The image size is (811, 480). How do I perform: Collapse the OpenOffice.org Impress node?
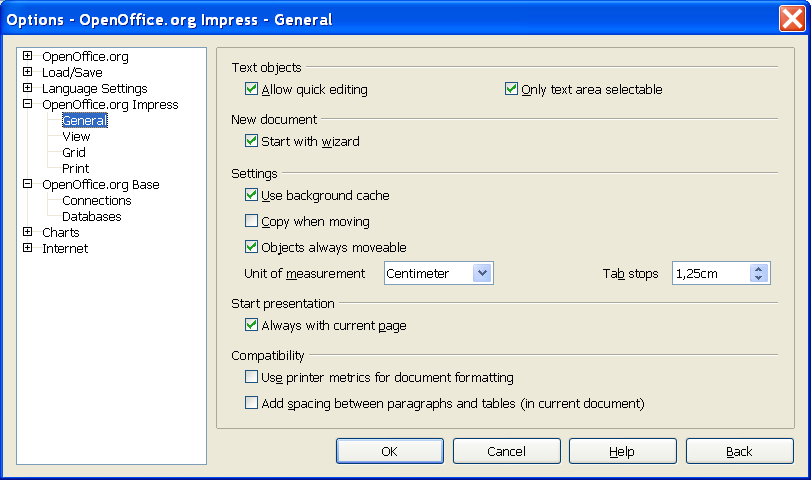28,103
